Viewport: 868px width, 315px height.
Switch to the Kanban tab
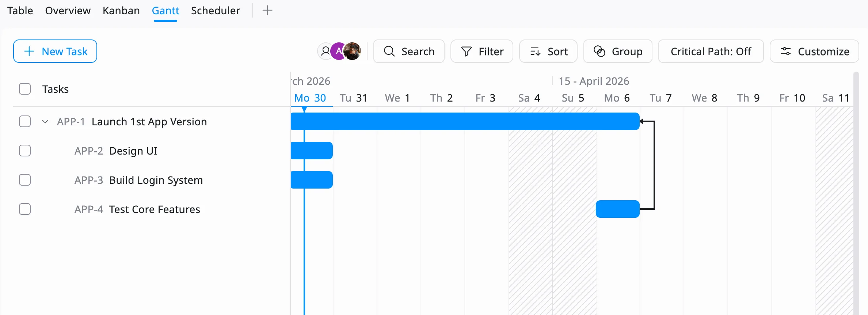coord(121,11)
